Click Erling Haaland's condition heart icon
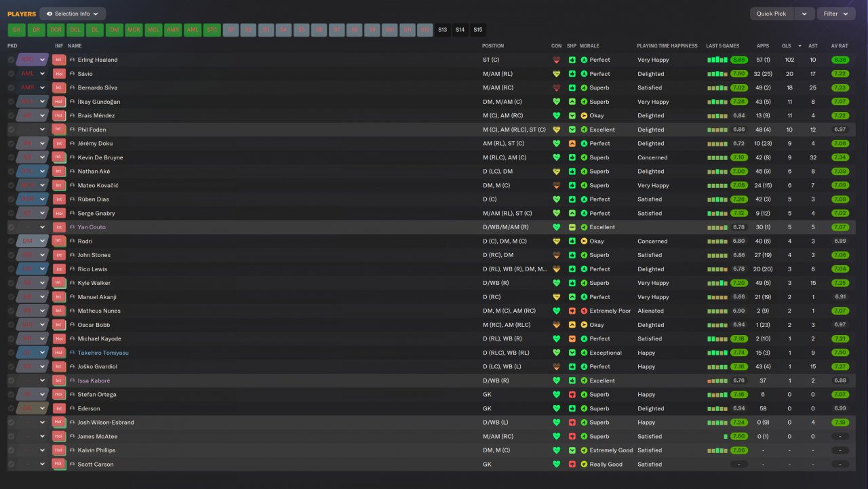The width and height of the screenshot is (868, 489). [x=557, y=60]
